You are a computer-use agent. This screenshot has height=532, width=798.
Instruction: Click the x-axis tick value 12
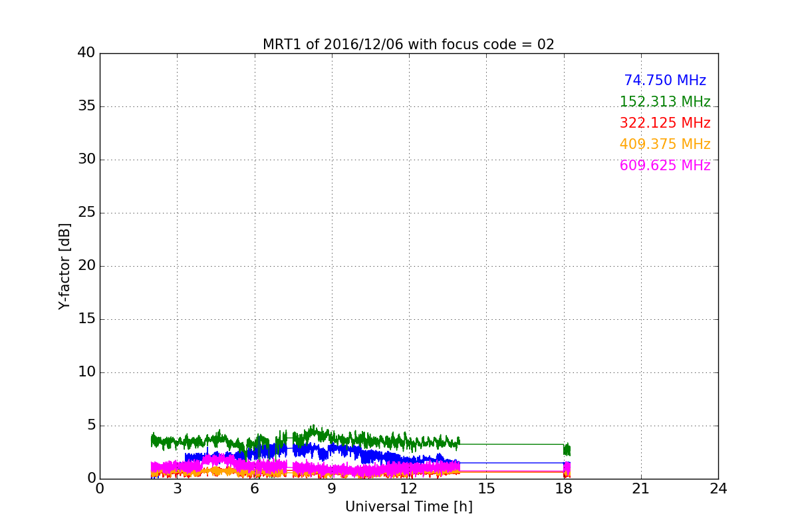click(x=409, y=489)
